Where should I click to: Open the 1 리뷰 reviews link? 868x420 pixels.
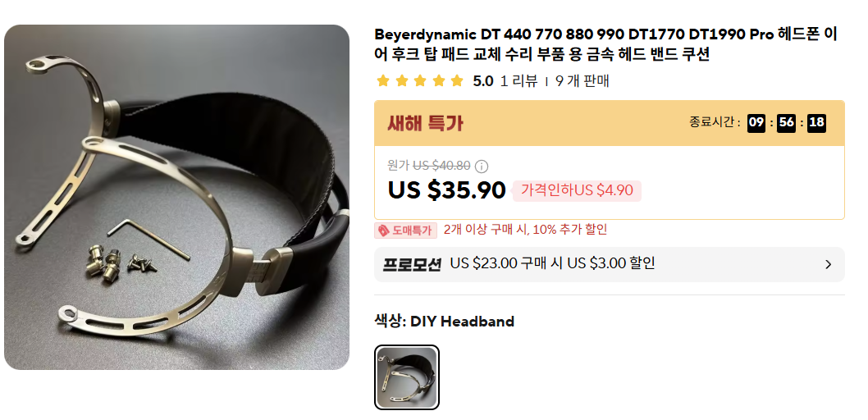point(519,81)
